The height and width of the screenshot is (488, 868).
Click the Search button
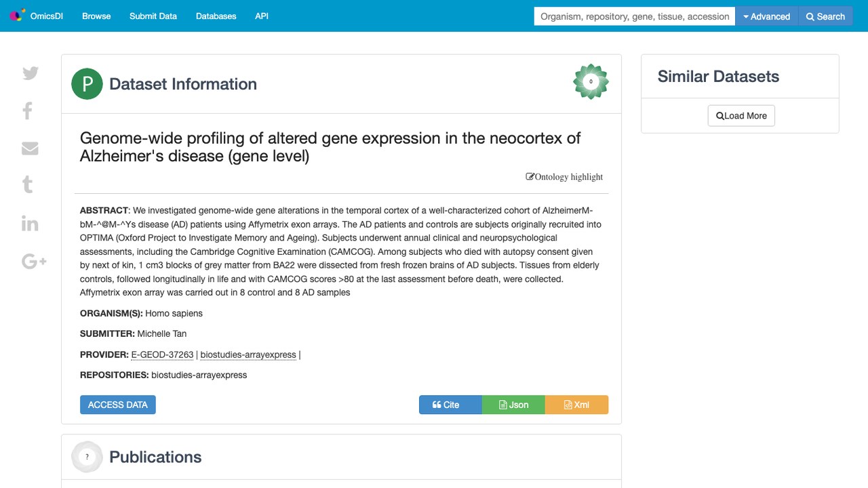pyautogui.click(x=825, y=16)
